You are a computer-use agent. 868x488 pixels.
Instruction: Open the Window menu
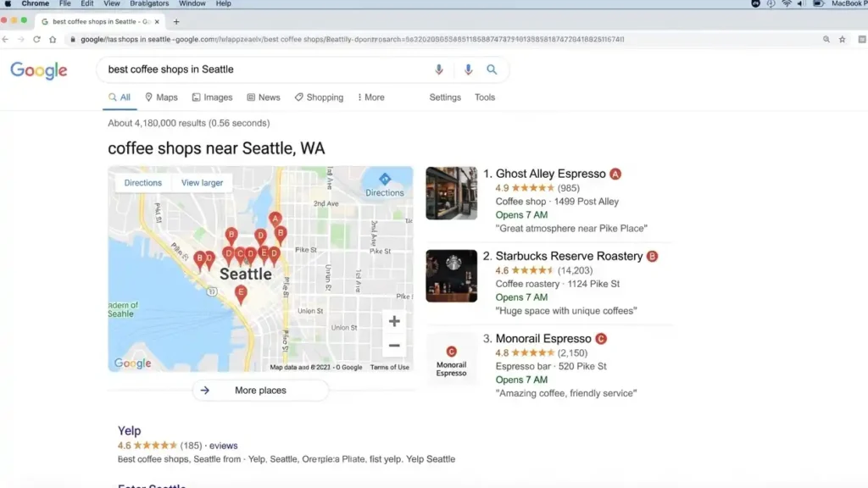(x=192, y=4)
